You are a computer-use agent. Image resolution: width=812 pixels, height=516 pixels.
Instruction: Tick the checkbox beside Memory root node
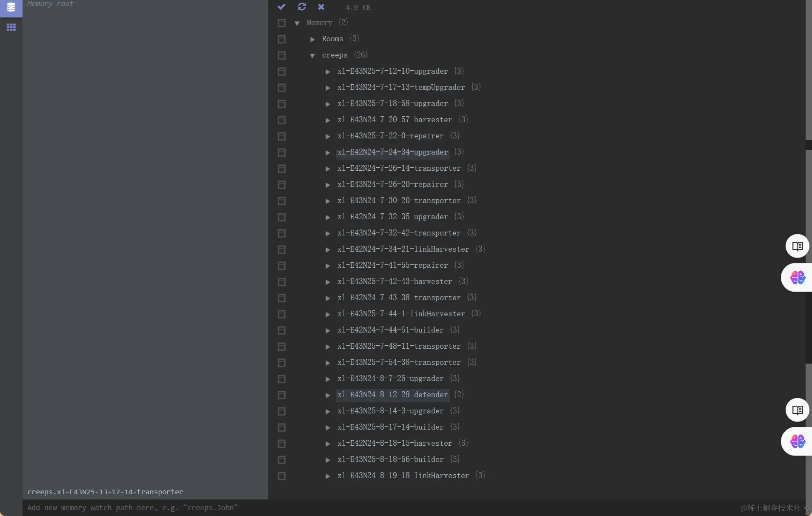coord(282,23)
